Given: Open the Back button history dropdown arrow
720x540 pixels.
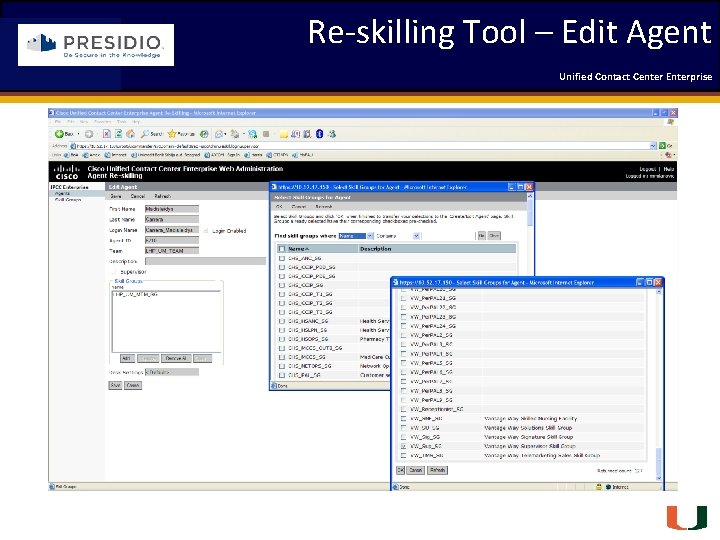Looking at the screenshot, I should (x=78, y=134).
